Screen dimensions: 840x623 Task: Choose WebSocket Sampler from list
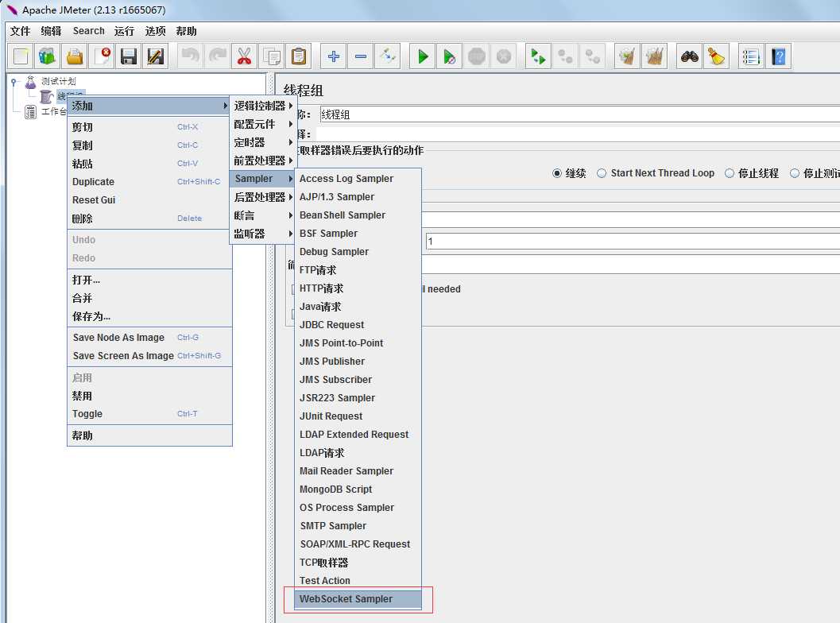click(x=358, y=599)
